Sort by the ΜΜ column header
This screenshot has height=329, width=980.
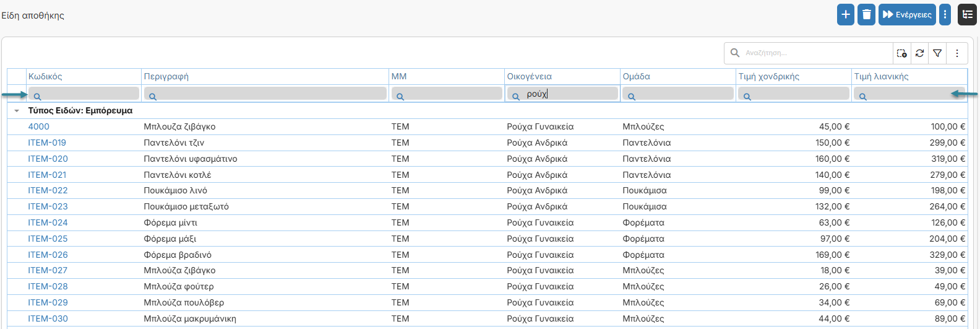click(x=447, y=76)
